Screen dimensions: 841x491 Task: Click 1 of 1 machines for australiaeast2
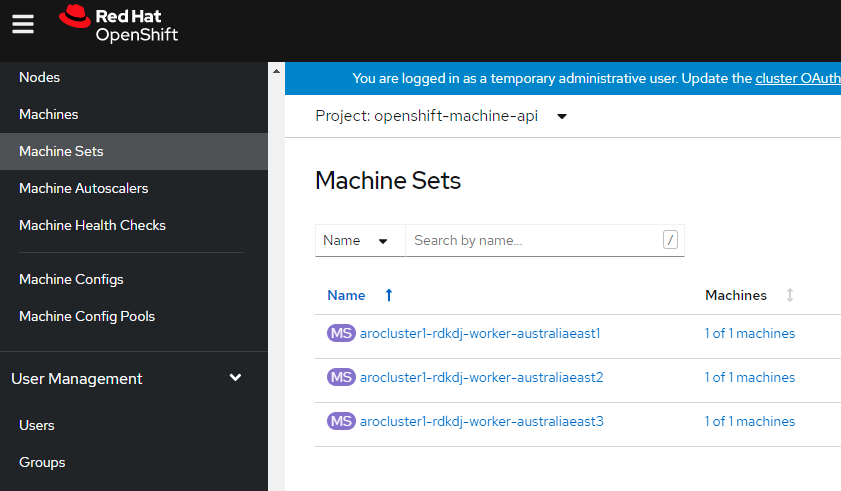(x=749, y=377)
